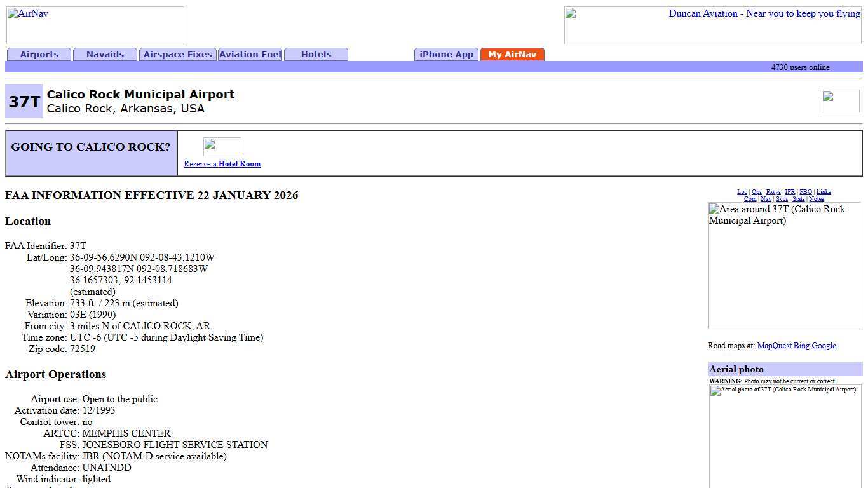Open the My AirNav tab
The width and height of the screenshot is (868, 488).
click(512, 55)
